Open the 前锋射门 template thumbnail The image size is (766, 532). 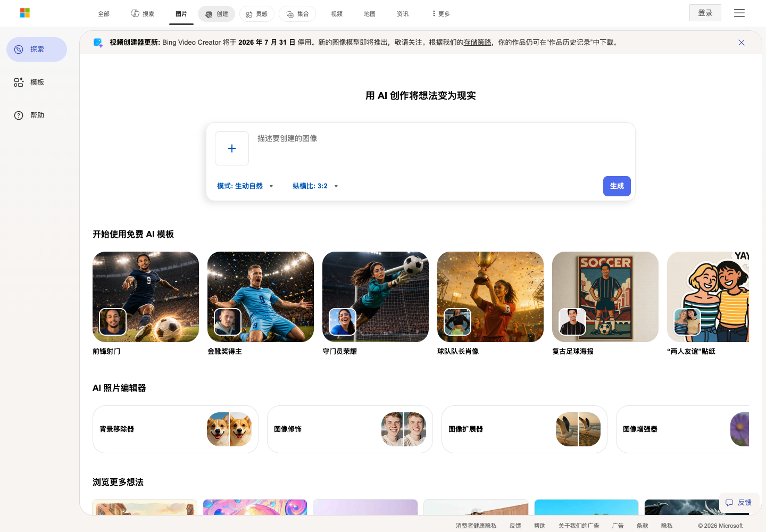click(x=146, y=297)
